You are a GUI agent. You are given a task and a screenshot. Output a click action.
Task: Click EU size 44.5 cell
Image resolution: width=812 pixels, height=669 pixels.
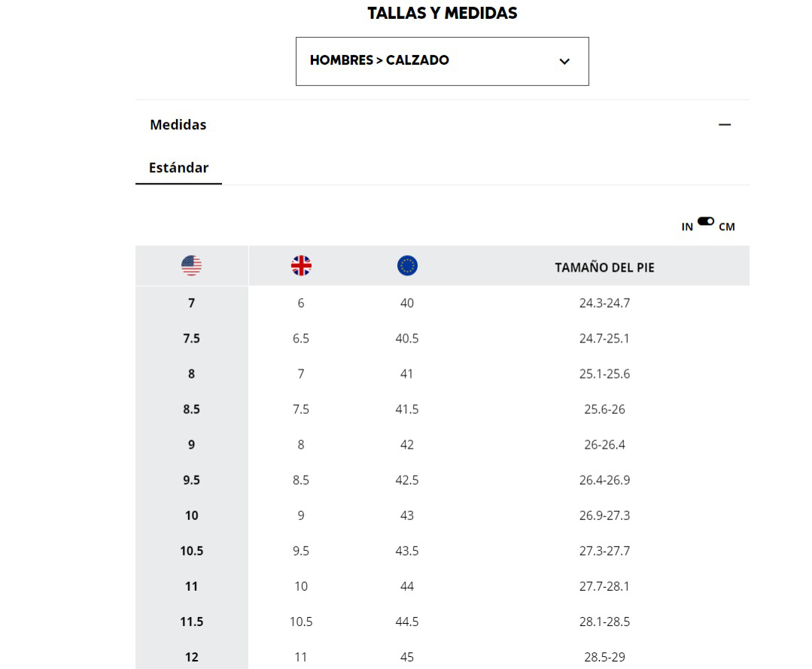point(407,622)
